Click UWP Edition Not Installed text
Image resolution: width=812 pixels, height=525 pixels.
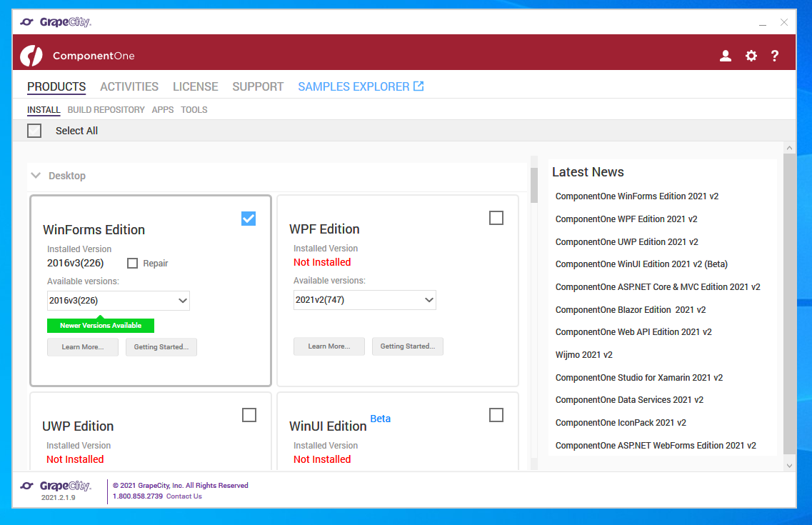click(75, 459)
